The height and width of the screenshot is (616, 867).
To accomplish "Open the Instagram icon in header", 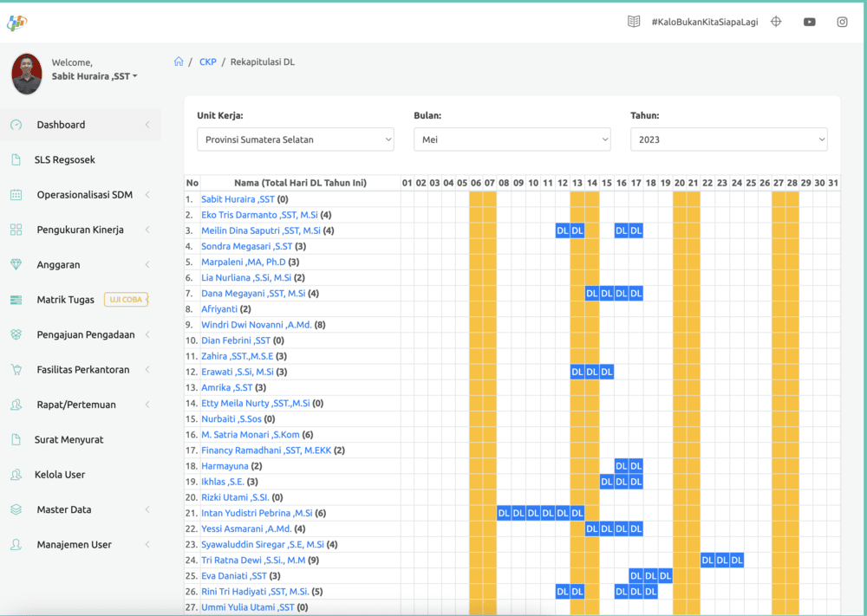I will [x=842, y=23].
